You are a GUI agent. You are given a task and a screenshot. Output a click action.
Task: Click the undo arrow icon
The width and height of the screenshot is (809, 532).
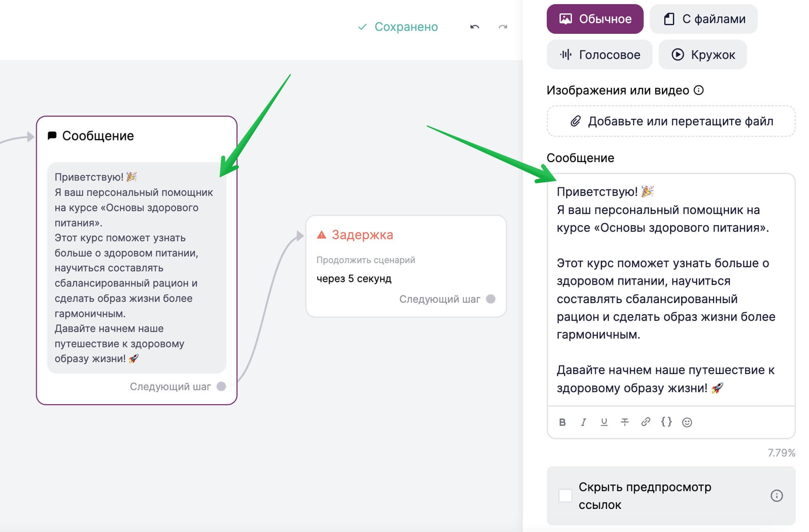coord(475,27)
